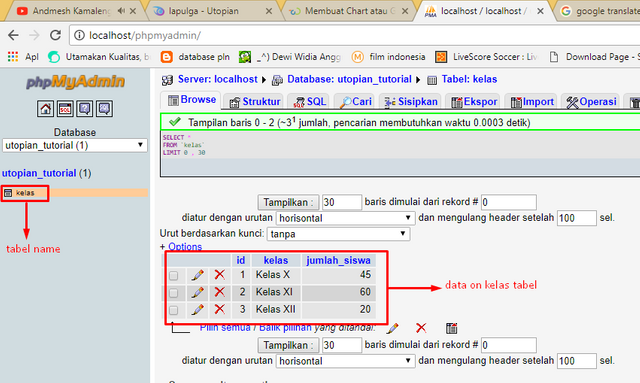
Task: Check the Kelas XI row checkbox
Action: (x=173, y=293)
